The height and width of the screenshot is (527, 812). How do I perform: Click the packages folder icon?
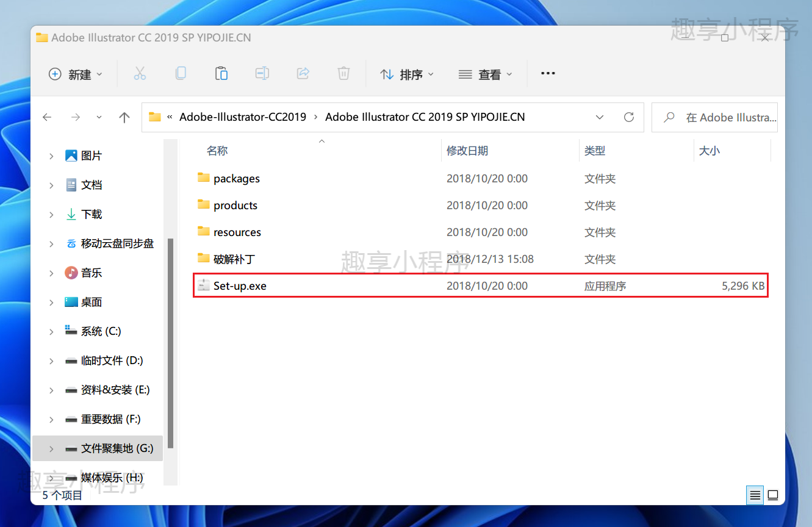204,177
